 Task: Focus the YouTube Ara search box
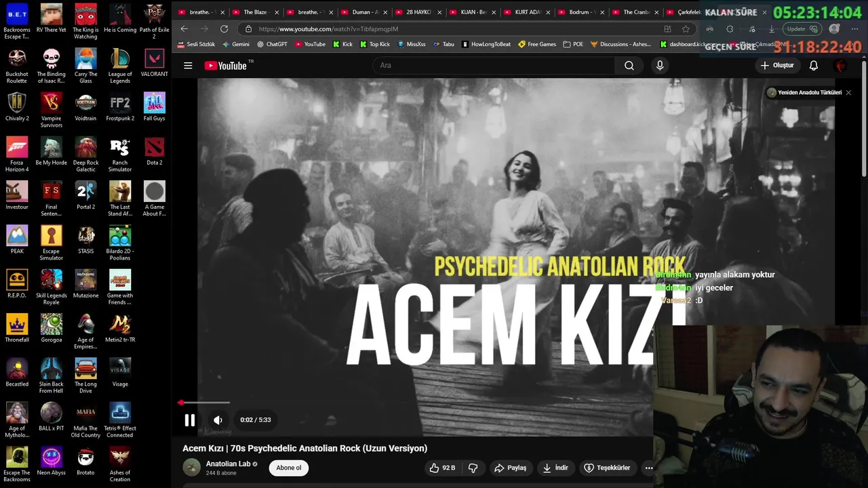point(494,66)
